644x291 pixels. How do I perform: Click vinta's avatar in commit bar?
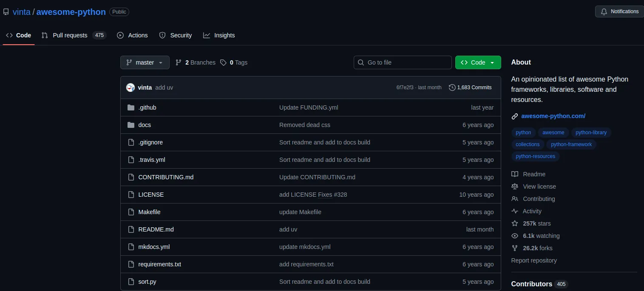click(x=131, y=88)
